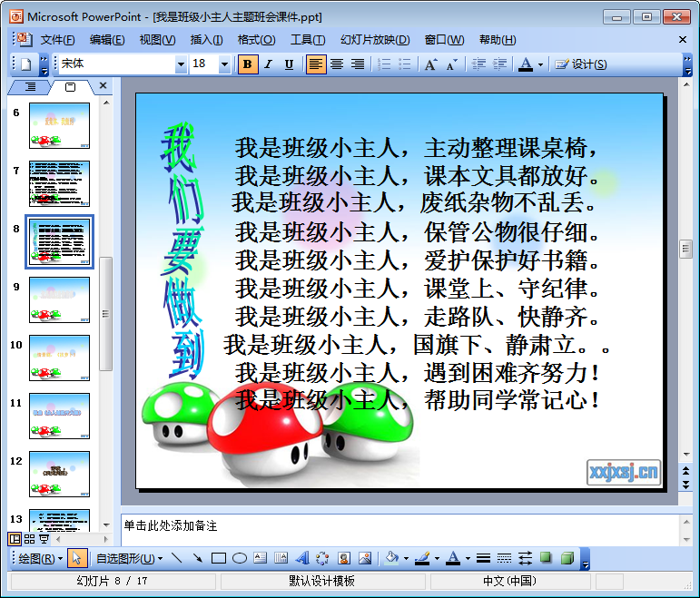Select the Arrow drawing tool
This screenshot has width=700, height=598.
click(197, 558)
